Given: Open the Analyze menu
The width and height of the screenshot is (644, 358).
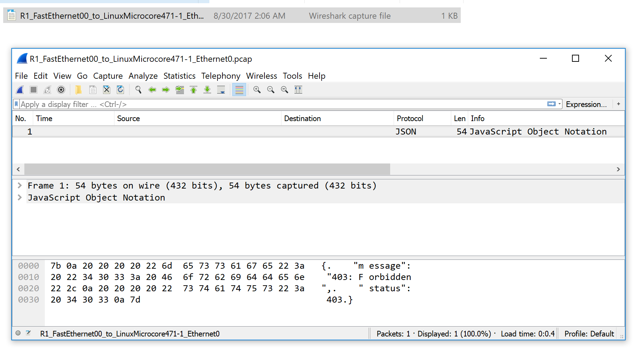Looking at the screenshot, I should [143, 76].
